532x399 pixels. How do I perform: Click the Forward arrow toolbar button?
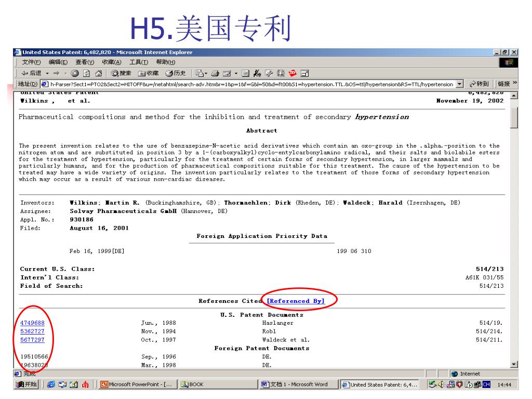coord(56,73)
